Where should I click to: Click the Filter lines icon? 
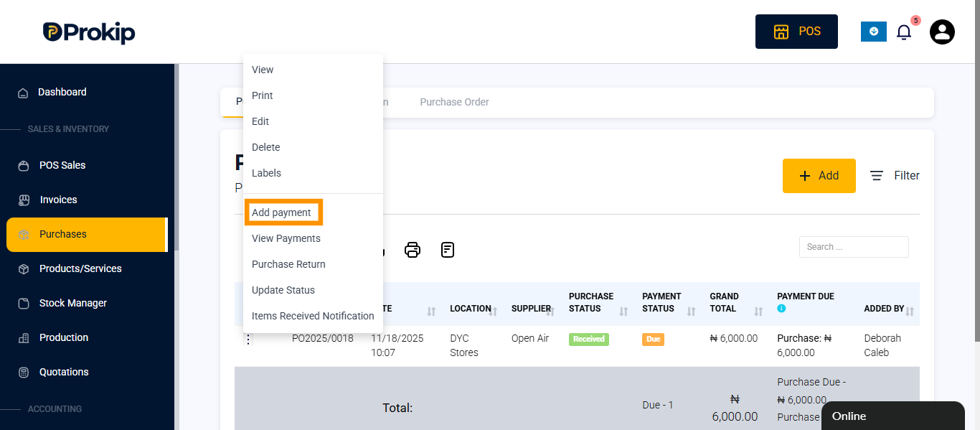[x=877, y=175]
